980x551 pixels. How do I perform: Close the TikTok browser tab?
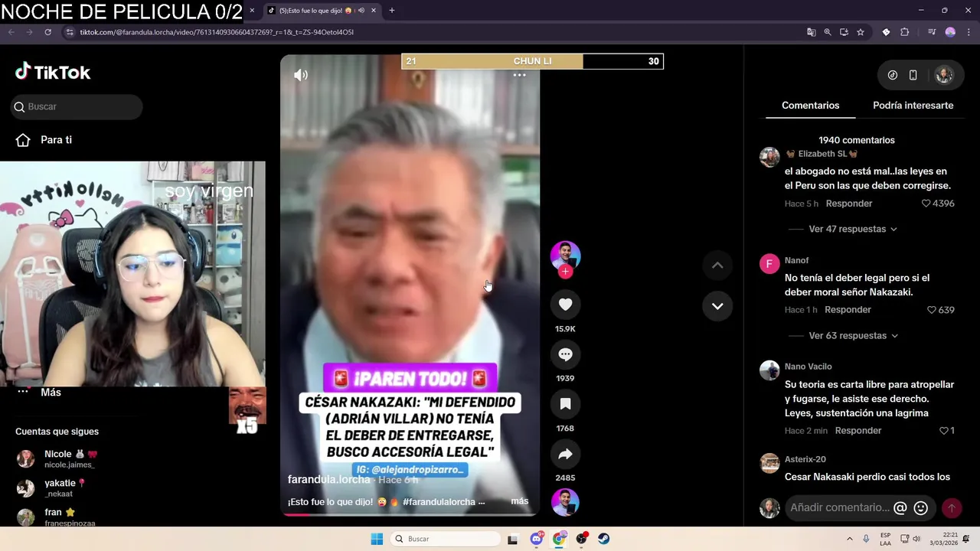[374, 11]
